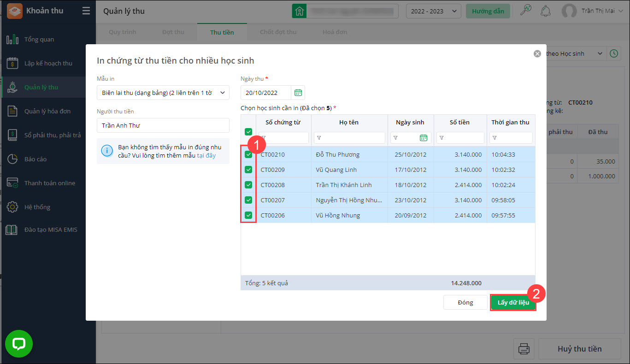Viewport: 630px width, 364px height.
Task: Open the notifications bell
Action: [546, 11]
